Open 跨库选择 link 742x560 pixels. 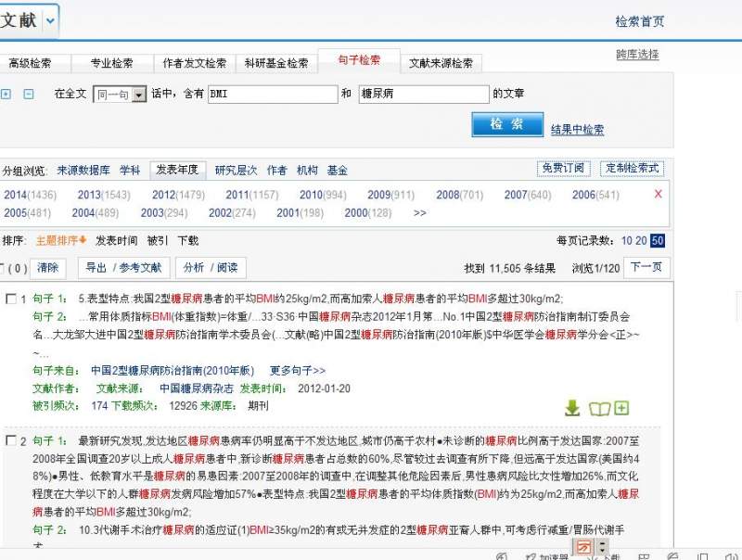pyautogui.click(x=637, y=55)
